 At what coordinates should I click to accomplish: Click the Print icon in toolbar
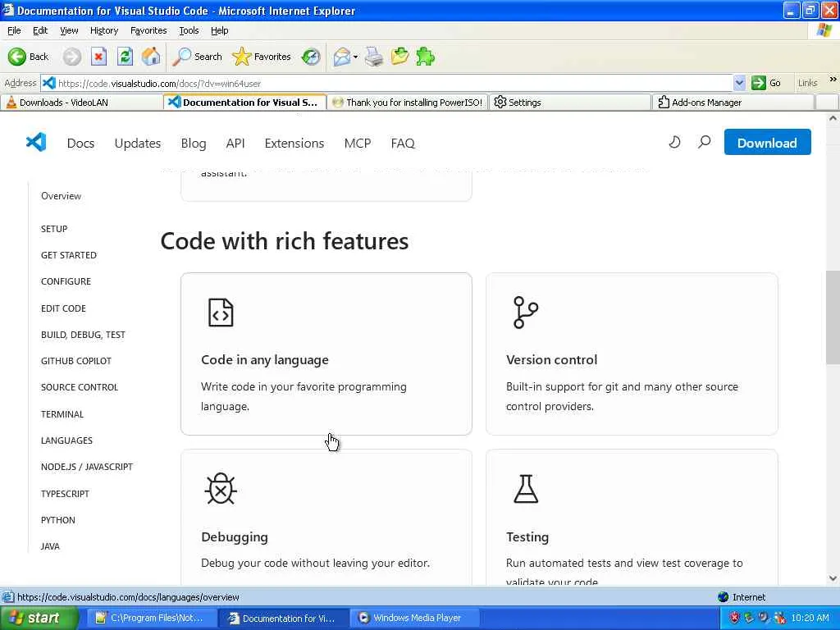click(x=374, y=57)
